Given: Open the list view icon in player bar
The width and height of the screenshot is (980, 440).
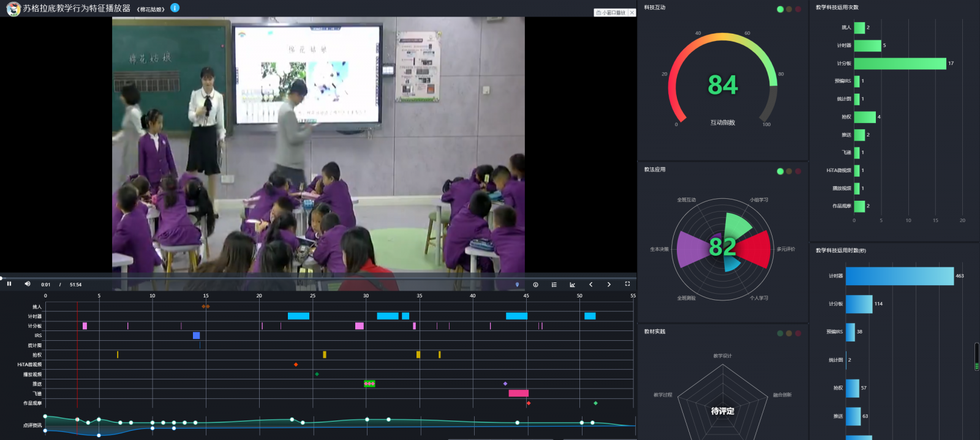Looking at the screenshot, I should (554, 285).
